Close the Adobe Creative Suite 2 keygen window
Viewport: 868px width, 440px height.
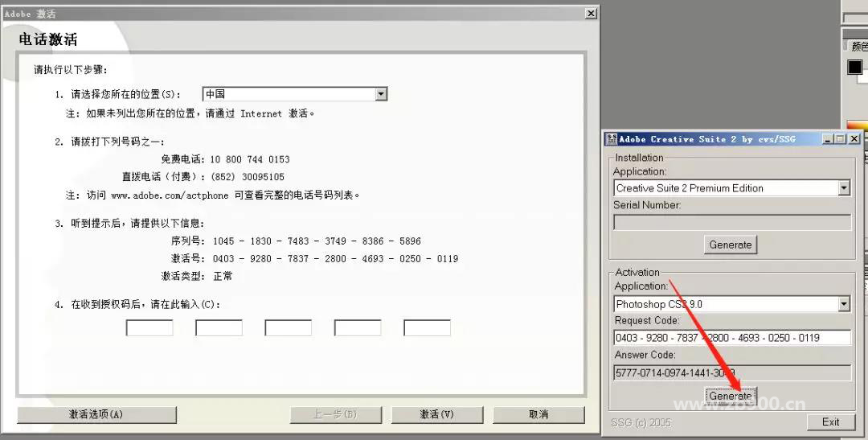tap(854, 139)
